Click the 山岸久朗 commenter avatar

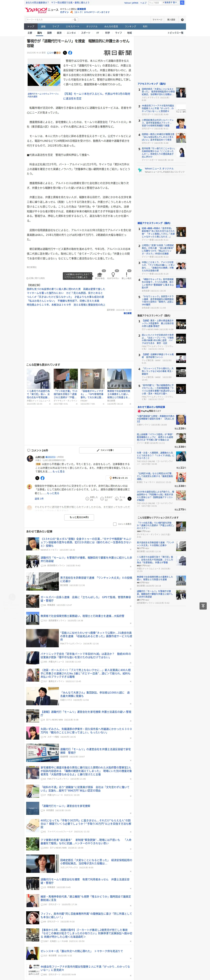pyautogui.click(x=30, y=459)
